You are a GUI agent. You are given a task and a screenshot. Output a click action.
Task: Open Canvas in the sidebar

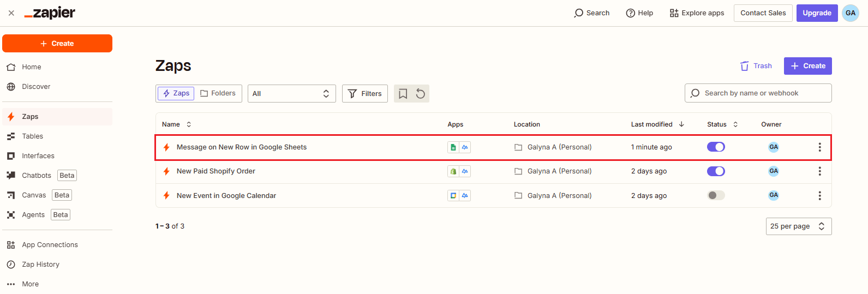pyautogui.click(x=57, y=195)
